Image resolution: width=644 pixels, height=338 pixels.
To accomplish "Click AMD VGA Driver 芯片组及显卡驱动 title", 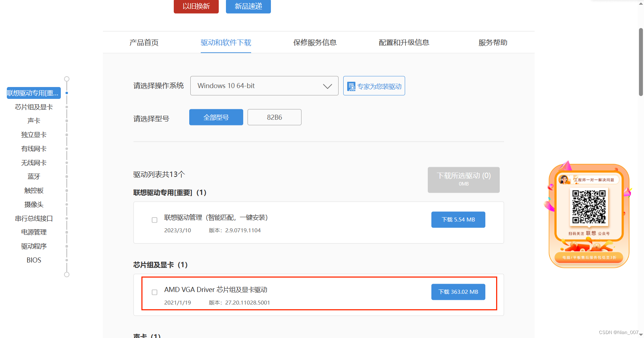I will pyautogui.click(x=216, y=290).
